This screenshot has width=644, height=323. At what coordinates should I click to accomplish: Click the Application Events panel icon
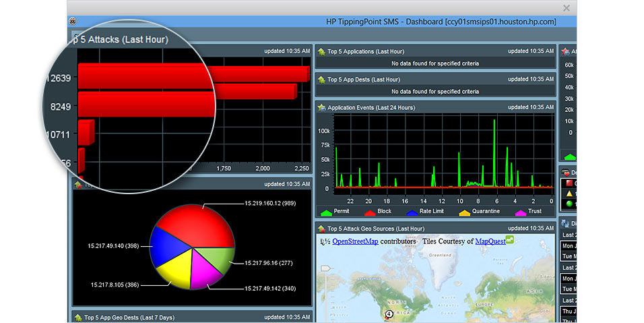tap(321, 107)
